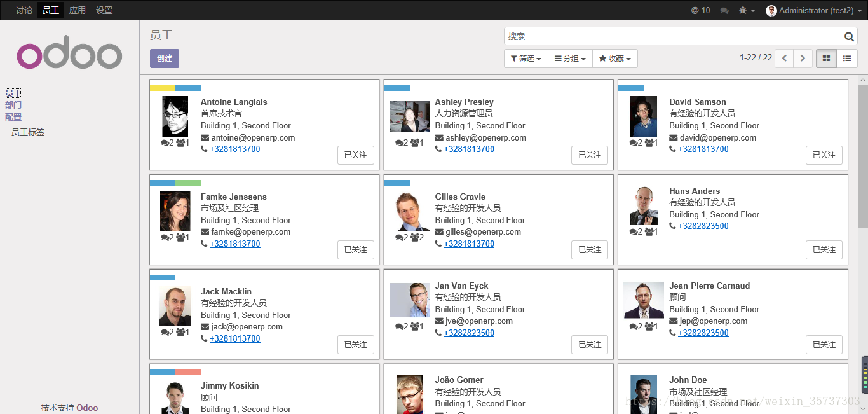Toggle 已关注 follow button for Ashley Presley
This screenshot has width=868, height=414.
click(590, 155)
